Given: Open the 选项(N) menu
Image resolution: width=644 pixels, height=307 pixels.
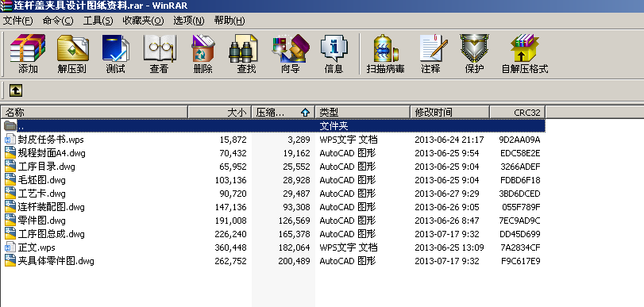Looking at the screenshot, I should click(x=188, y=21).
